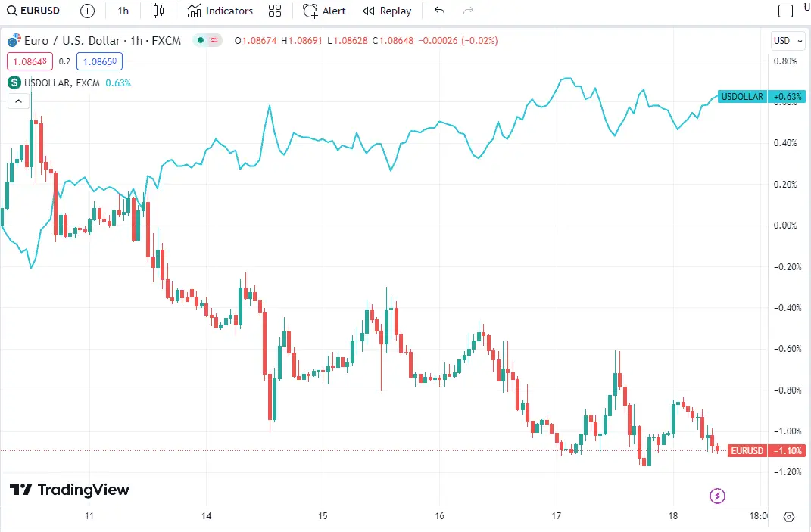Click date label 14 on time axis
This screenshot has width=811, height=532.
(x=207, y=516)
